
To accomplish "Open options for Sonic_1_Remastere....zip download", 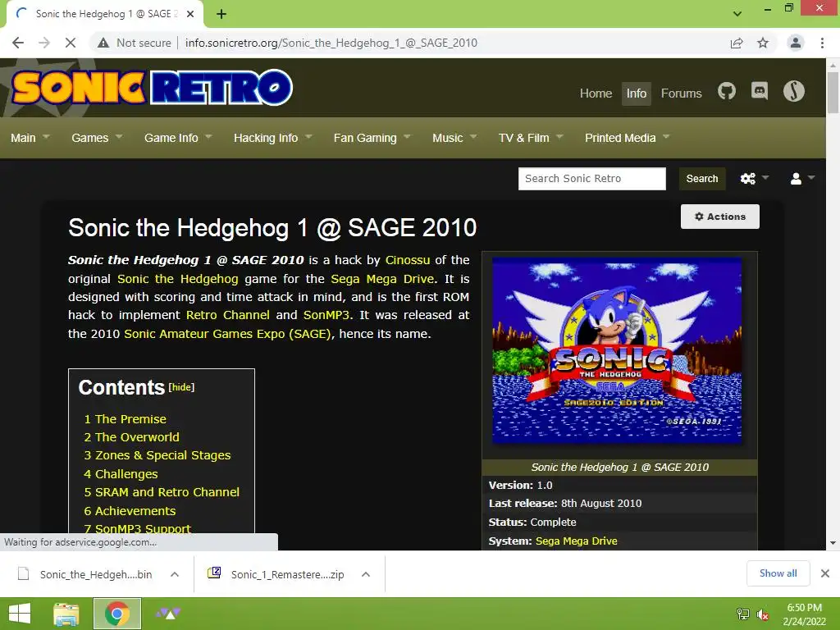I will tap(366, 574).
